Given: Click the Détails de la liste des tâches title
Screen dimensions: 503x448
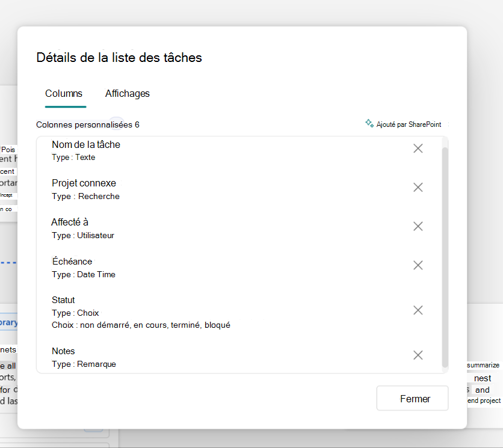Looking at the screenshot, I should pyautogui.click(x=119, y=58).
